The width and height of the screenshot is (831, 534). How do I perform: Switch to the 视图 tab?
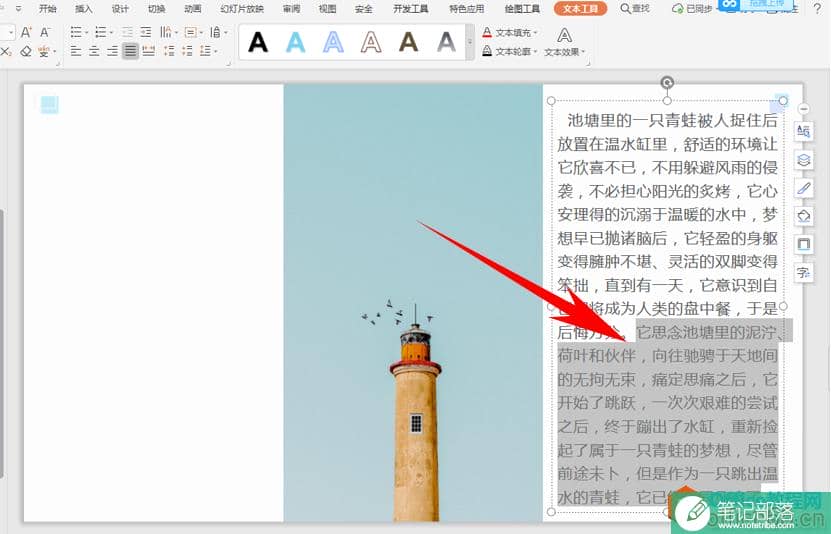[x=328, y=9]
